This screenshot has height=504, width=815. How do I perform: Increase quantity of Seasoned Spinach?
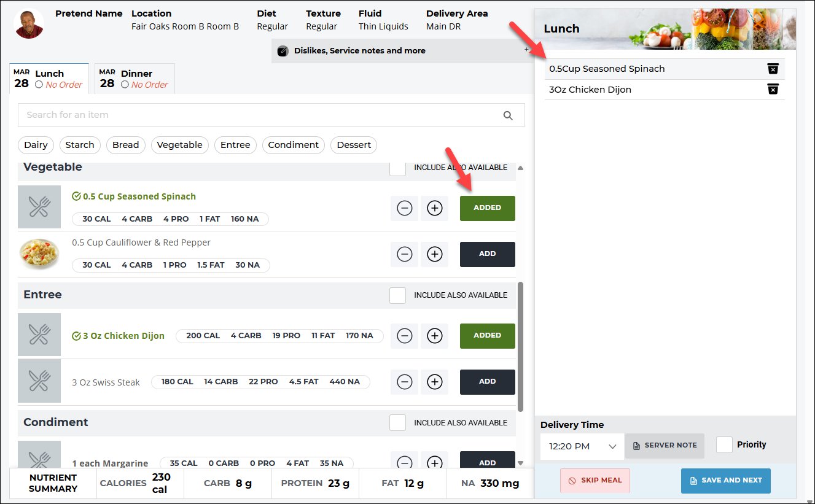pos(434,208)
